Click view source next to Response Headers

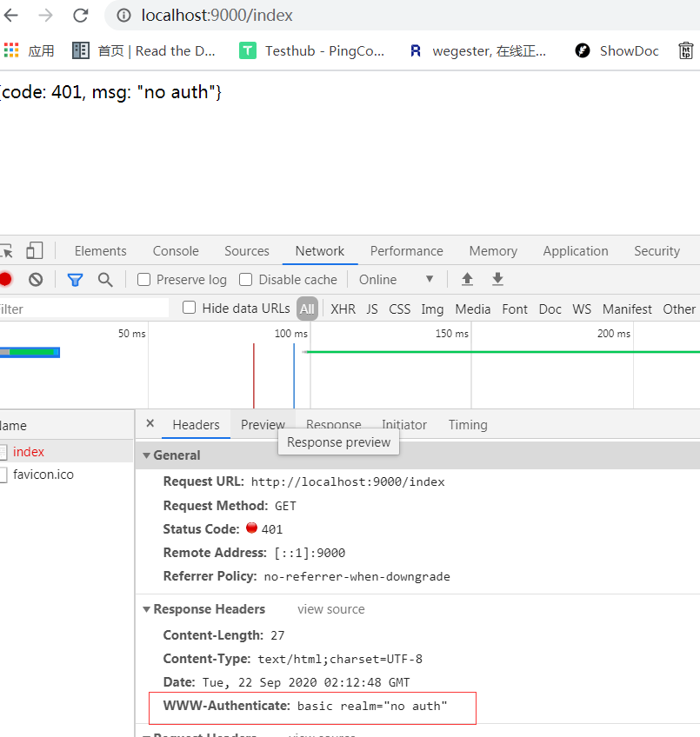(330, 608)
